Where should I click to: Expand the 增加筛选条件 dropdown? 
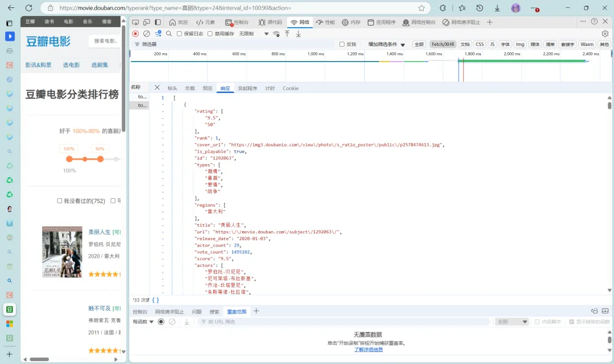pyautogui.click(x=386, y=44)
